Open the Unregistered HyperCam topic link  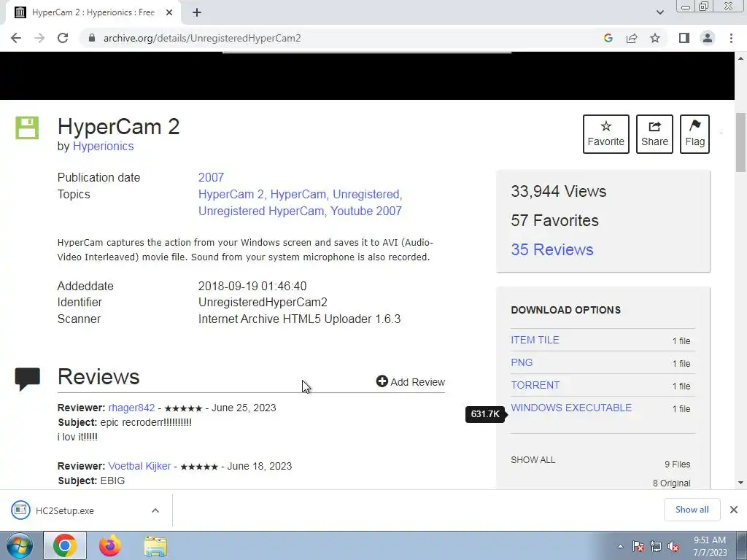(262, 211)
